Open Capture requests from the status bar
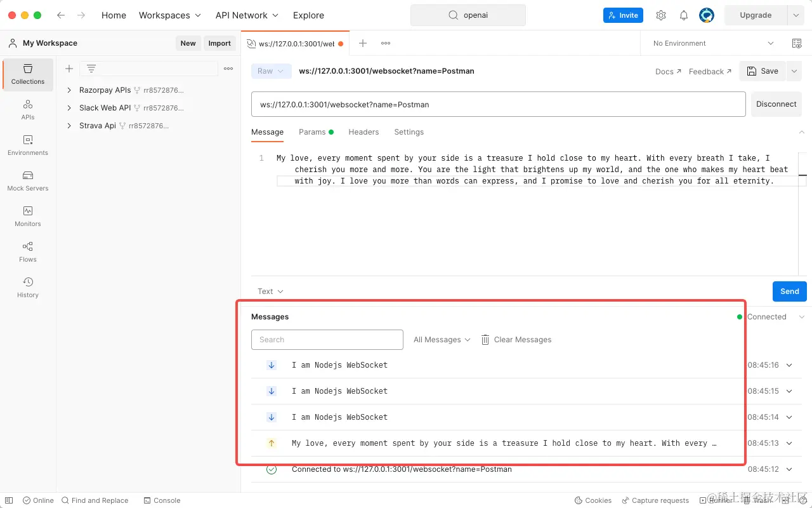 pos(655,500)
